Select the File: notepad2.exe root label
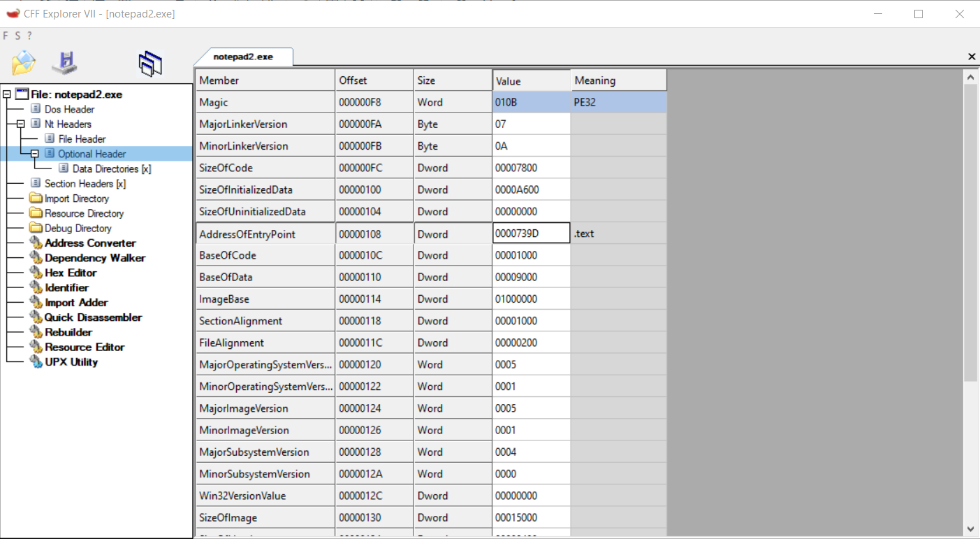 click(x=77, y=94)
